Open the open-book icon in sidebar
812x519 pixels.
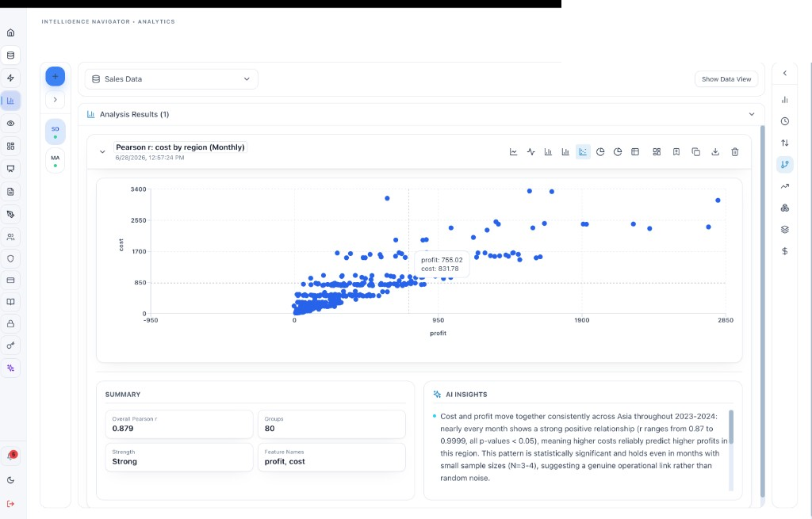10,302
